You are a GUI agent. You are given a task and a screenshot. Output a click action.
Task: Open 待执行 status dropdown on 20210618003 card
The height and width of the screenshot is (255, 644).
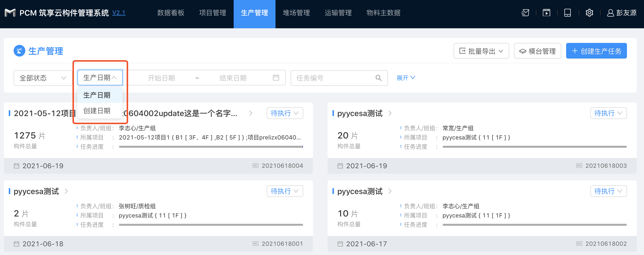point(608,113)
